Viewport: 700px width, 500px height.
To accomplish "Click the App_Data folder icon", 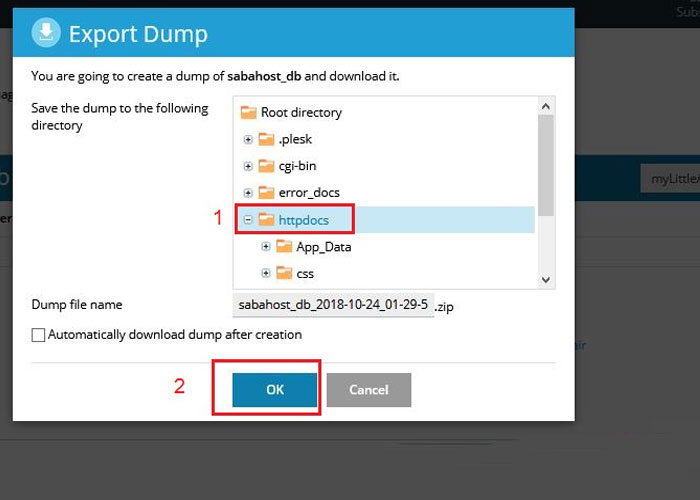I will tap(284, 246).
